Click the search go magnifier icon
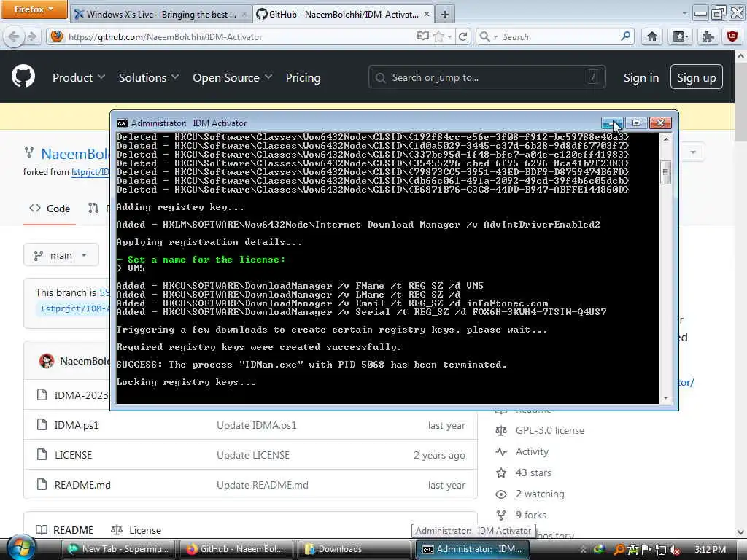 coord(625,36)
